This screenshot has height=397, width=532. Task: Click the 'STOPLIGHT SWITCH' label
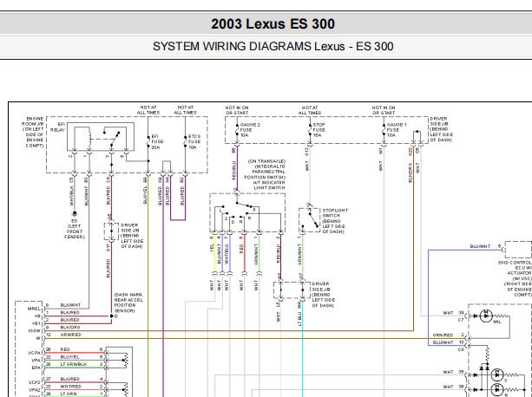(335, 221)
